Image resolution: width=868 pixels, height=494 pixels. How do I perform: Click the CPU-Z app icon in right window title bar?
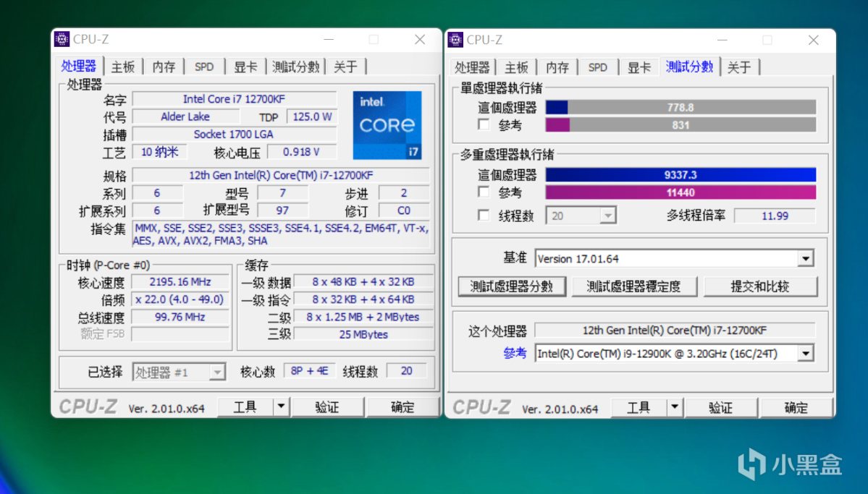455,40
